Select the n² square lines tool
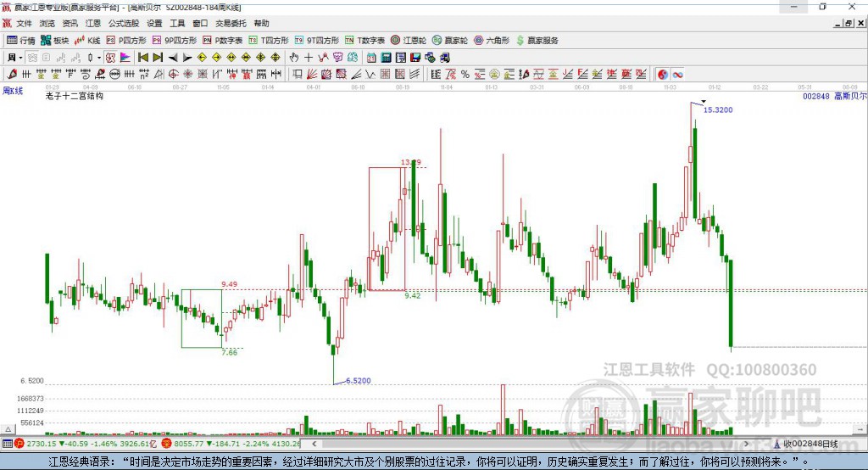 pos(144,75)
